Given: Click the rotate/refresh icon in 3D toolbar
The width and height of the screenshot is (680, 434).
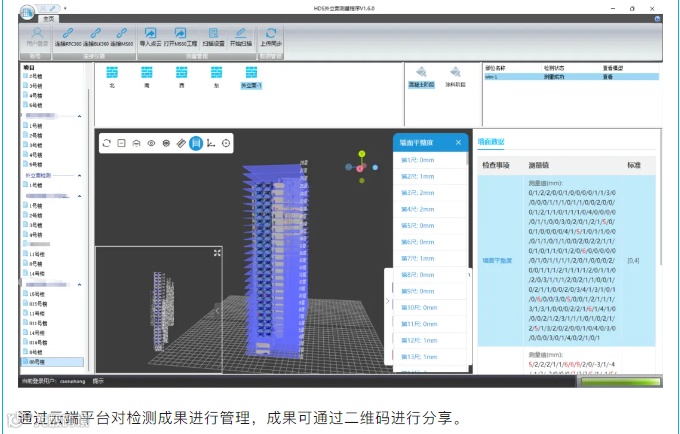Looking at the screenshot, I should (107, 143).
